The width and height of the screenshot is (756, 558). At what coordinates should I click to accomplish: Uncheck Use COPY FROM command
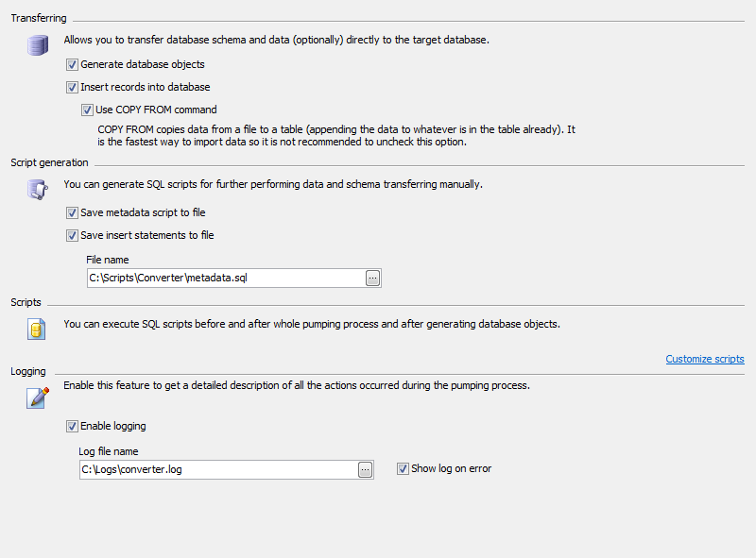point(87,110)
